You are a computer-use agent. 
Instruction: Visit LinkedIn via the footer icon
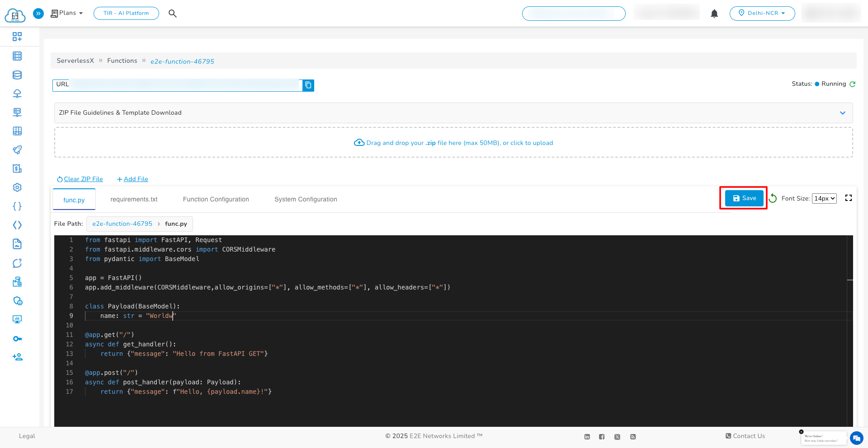[x=587, y=437]
